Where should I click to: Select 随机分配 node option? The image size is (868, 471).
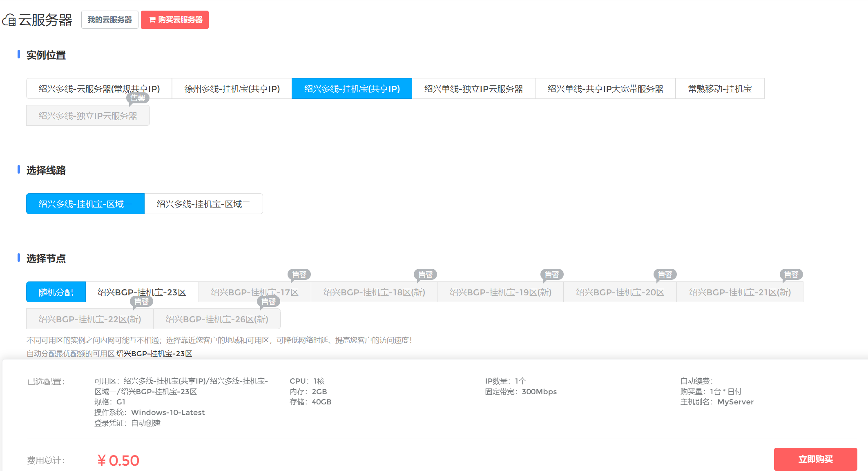pyautogui.click(x=56, y=292)
